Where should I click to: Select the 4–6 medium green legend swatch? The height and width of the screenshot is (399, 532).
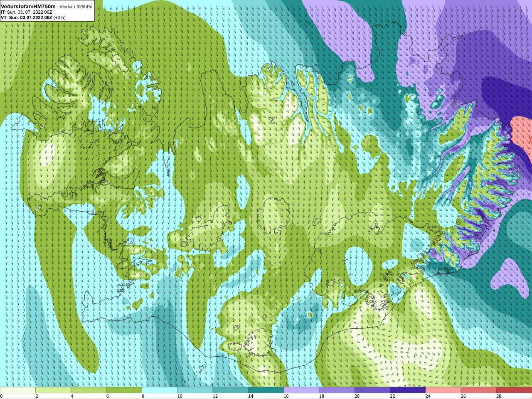point(89,390)
